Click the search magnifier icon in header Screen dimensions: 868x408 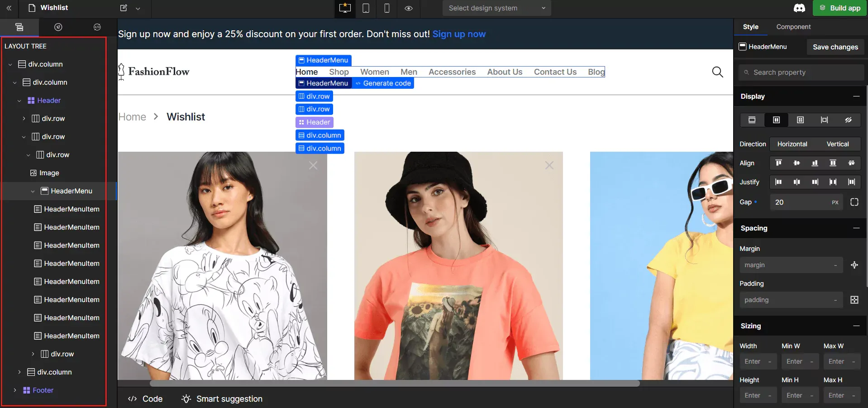pos(717,72)
